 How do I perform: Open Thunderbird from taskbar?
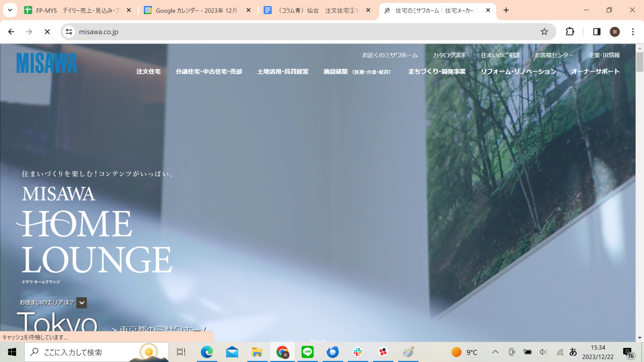tap(333, 352)
